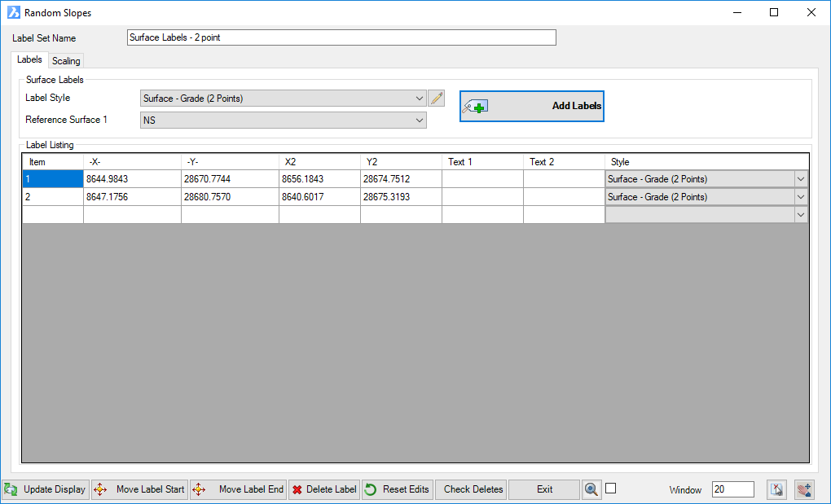Click Reset Edits button
The height and width of the screenshot is (504, 831).
click(397, 489)
